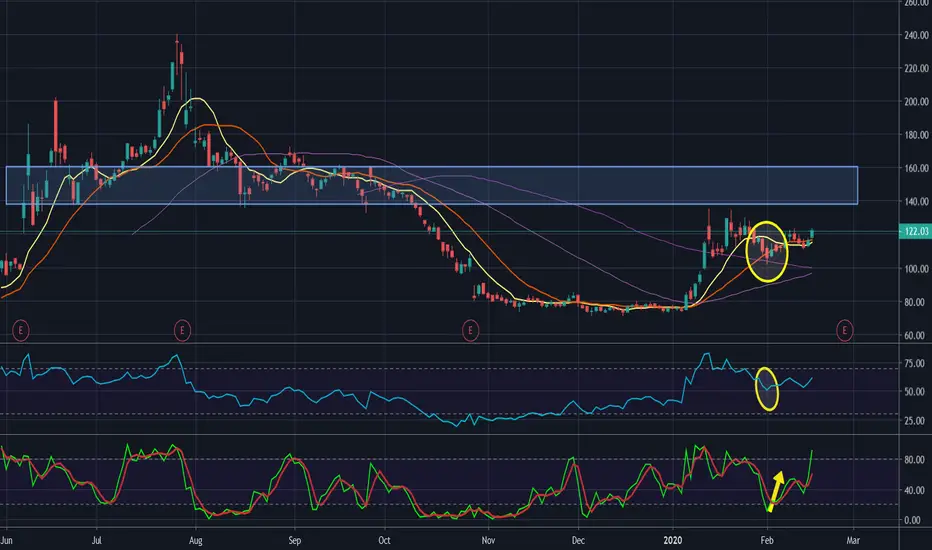The width and height of the screenshot is (932, 550).
Task: Click the 220.00 price axis label
Action: (x=916, y=69)
